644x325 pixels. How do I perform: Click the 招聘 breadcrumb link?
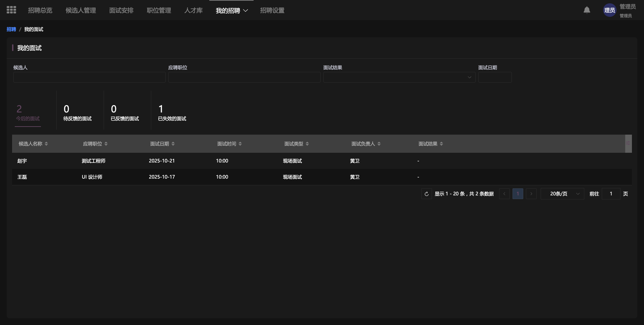11,30
